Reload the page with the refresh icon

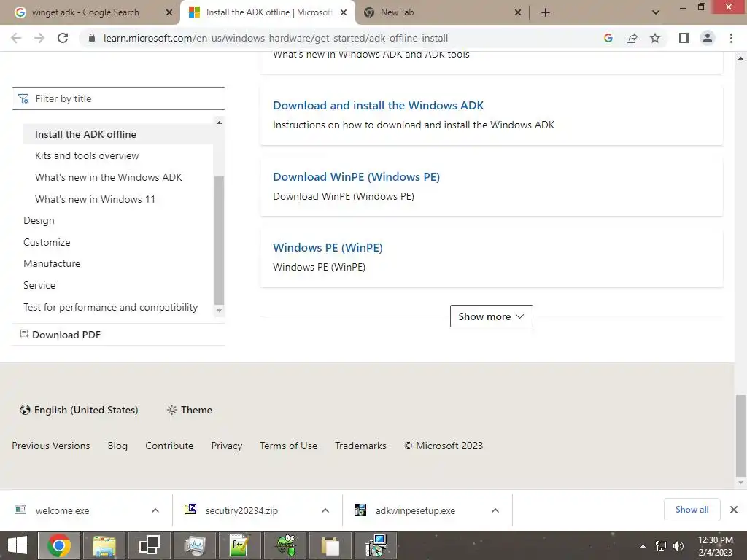[63, 38]
